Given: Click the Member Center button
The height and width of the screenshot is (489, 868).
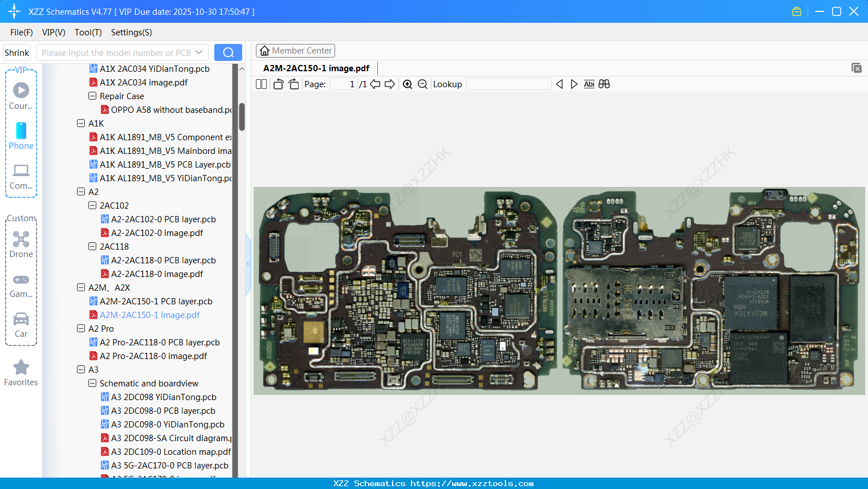Looking at the screenshot, I should tap(295, 50).
